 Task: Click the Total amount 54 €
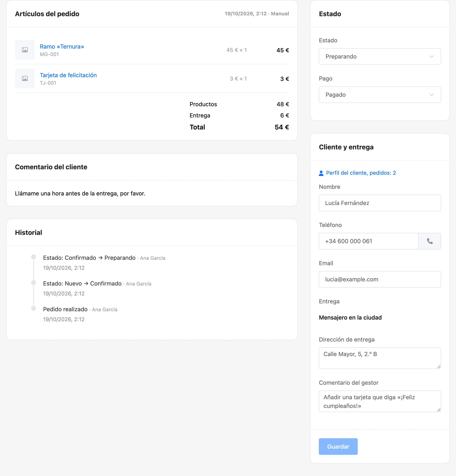pyautogui.click(x=282, y=127)
